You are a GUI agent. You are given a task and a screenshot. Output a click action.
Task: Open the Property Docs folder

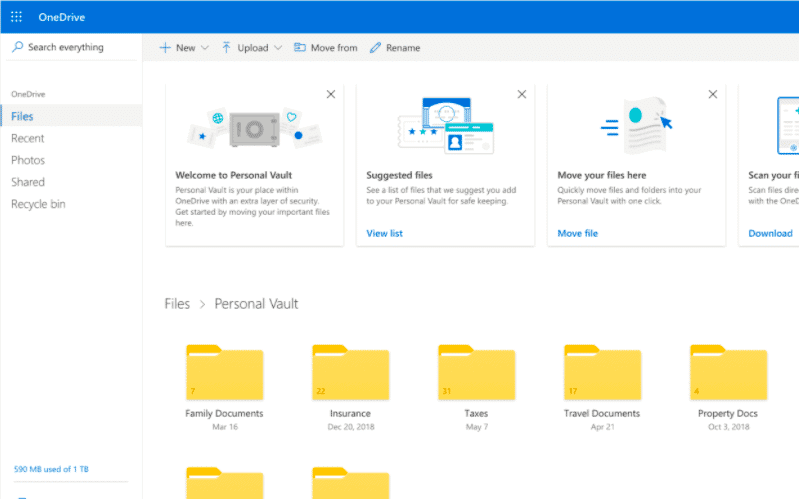click(728, 373)
